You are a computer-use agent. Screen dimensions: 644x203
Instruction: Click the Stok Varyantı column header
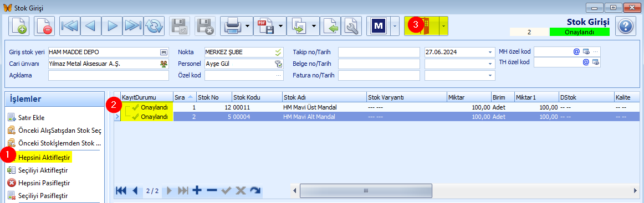407,97
